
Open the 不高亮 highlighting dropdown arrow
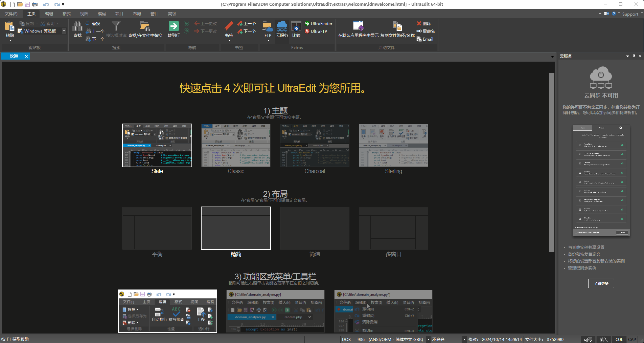[464, 339]
